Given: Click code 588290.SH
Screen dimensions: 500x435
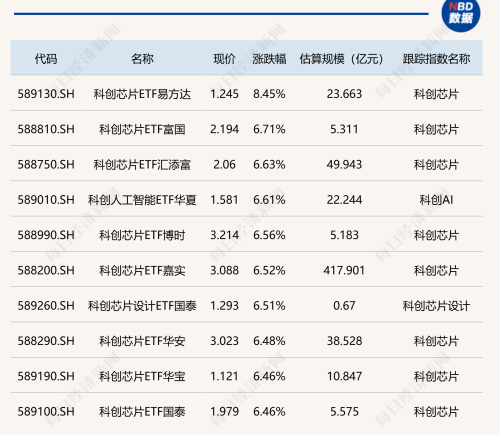Looking at the screenshot, I should pyautogui.click(x=46, y=341).
